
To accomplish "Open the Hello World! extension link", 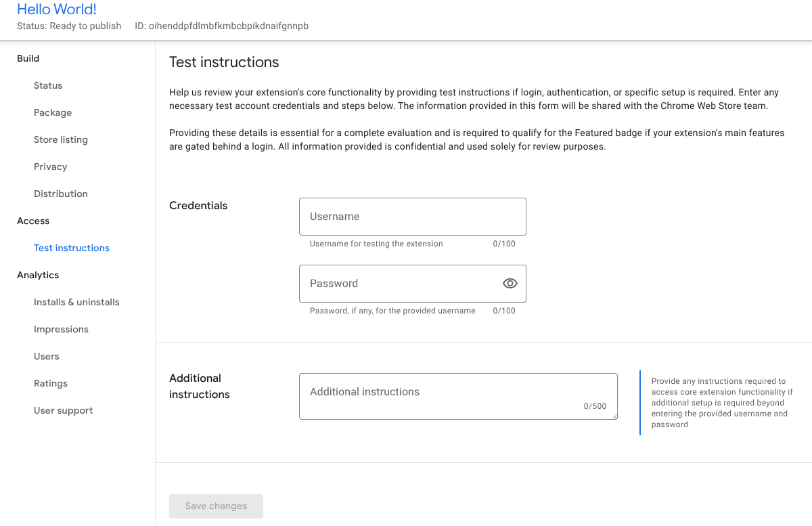I will [56, 9].
